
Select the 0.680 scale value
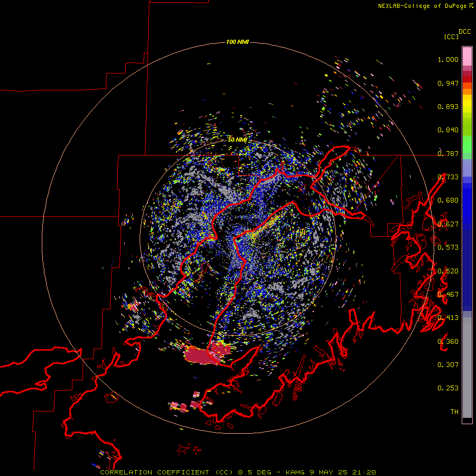[448, 200]
